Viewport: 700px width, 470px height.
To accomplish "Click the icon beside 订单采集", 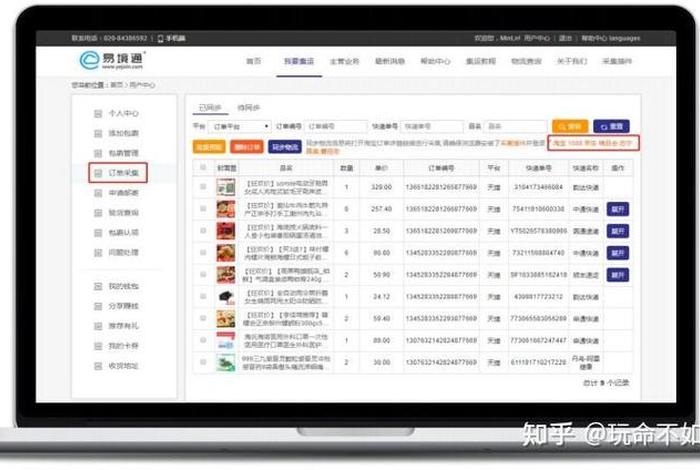I will (98, 173).
